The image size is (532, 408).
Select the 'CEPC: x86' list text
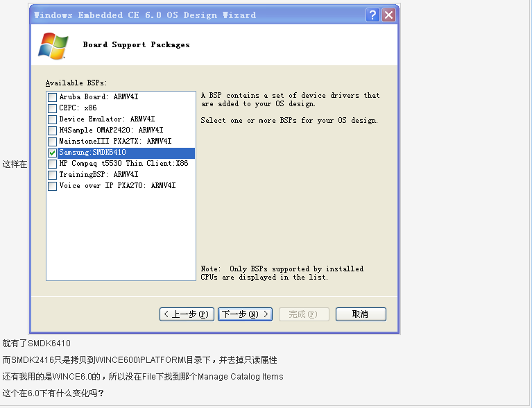78,108
